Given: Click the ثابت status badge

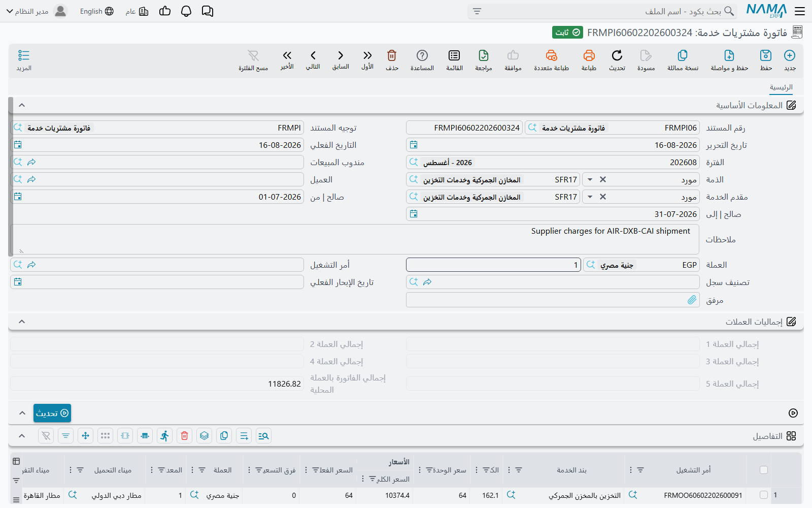Looking at the screenshot, I should [x=567, y=33].
